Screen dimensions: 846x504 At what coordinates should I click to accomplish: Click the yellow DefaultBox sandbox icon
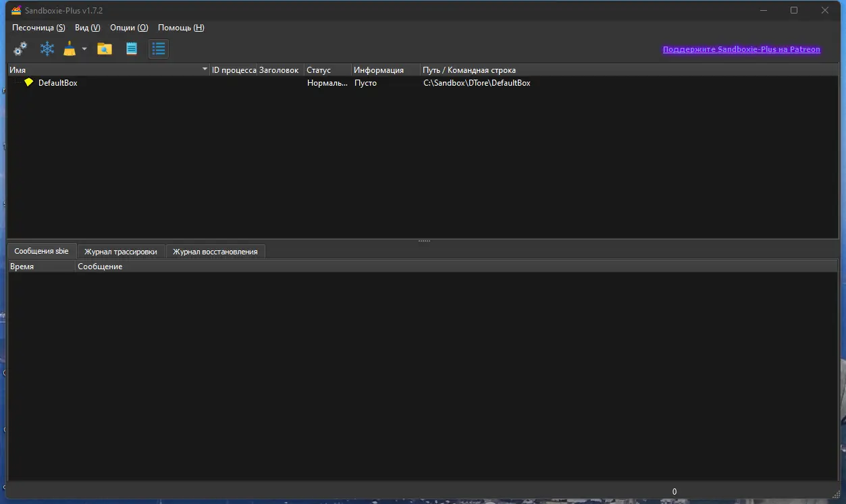28,82
